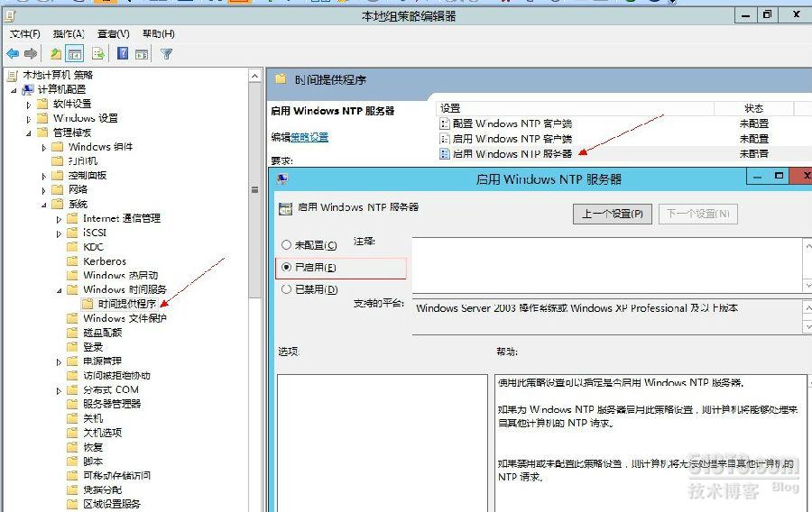Open the 策略设置 edit link

[x=309, y=137]
